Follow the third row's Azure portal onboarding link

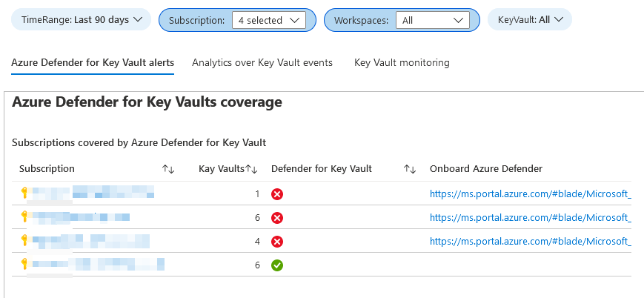(x=530, y=242)
